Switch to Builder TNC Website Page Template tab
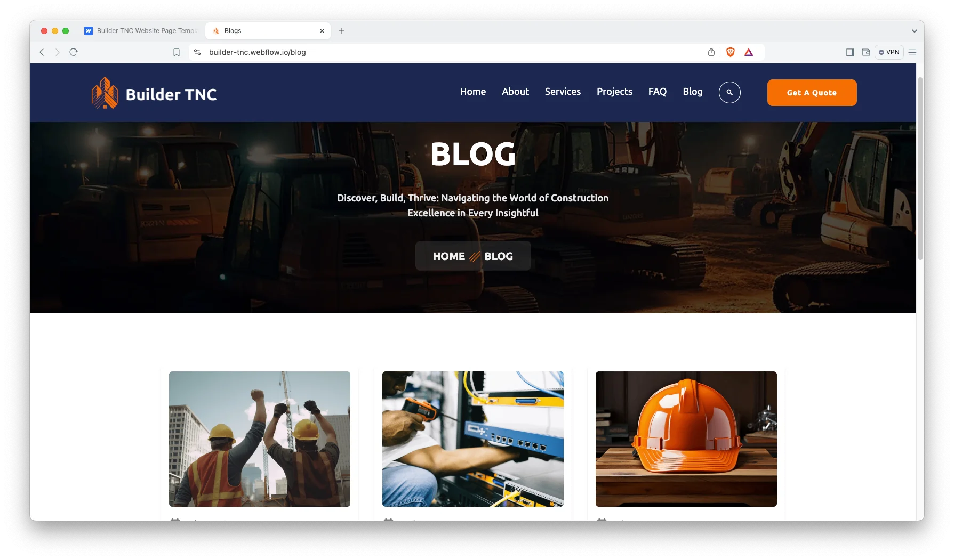 click(141, 31)
